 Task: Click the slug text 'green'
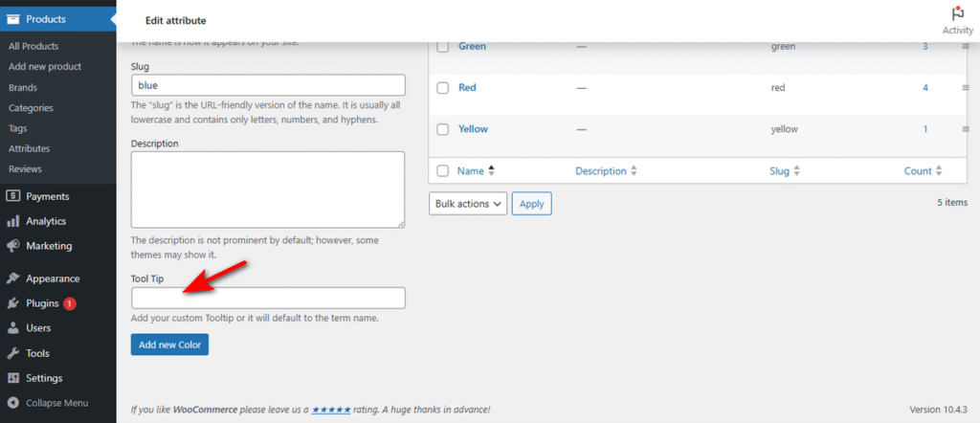[x=783, y=46]
